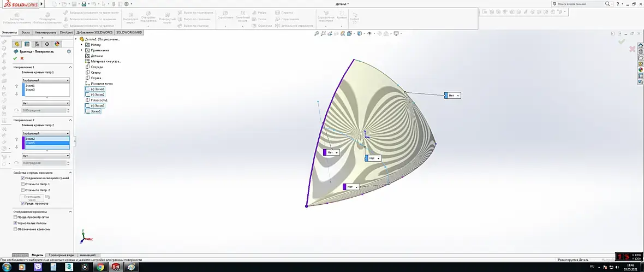Collapse the Свойства и предв. просмотр section
This screenshot has width=644, height=272.
pyautogui.click(x=70, y=173)
